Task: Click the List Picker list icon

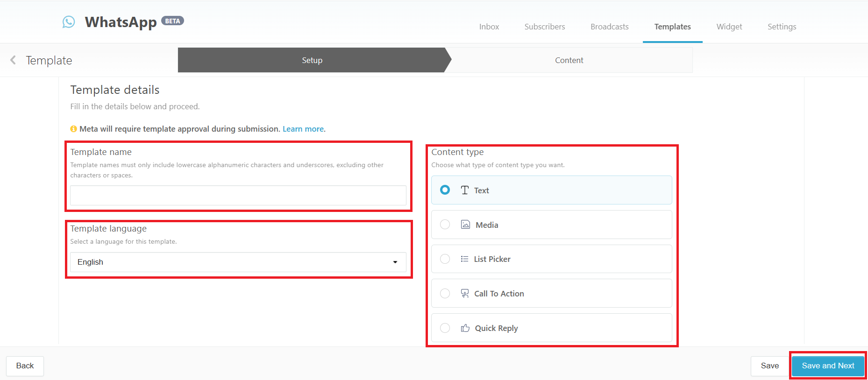Action: (x=464, y=259)
